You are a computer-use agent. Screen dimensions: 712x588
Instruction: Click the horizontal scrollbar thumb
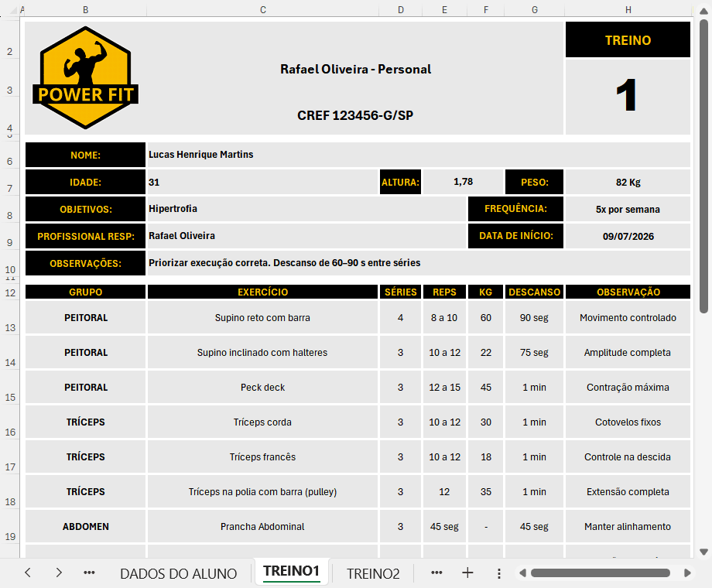[601, 573]
